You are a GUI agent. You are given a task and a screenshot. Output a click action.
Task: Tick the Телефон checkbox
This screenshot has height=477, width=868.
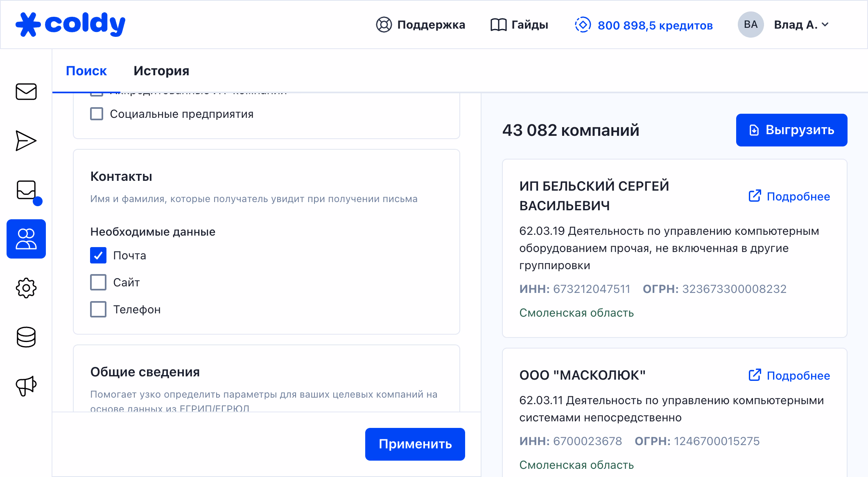(x=98, y=309)
